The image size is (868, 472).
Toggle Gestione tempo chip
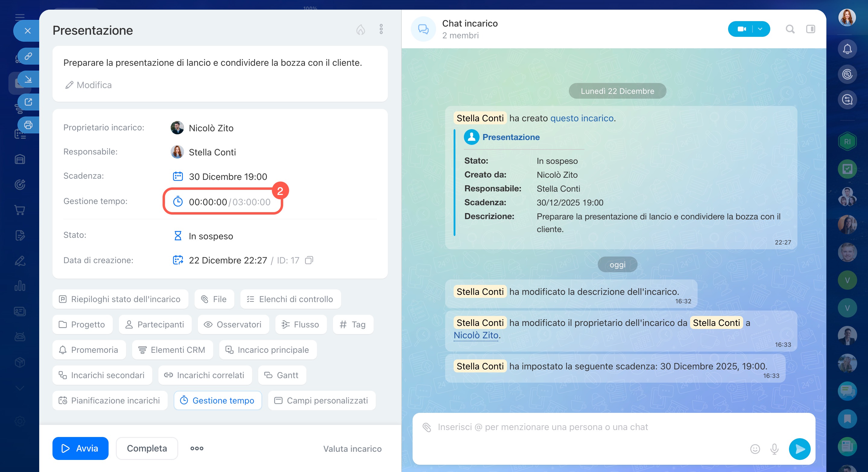[218, 400]
